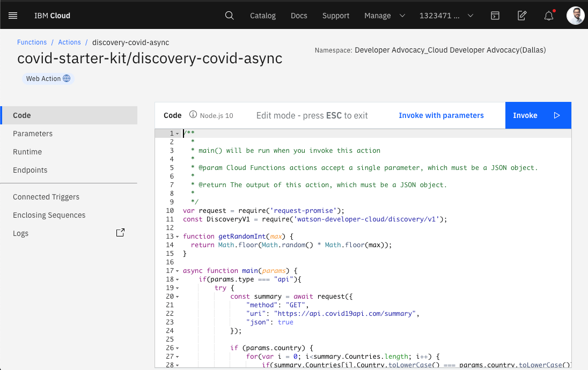
Task: Fold the try block at line 19
Action: click(x=178, y=288)
